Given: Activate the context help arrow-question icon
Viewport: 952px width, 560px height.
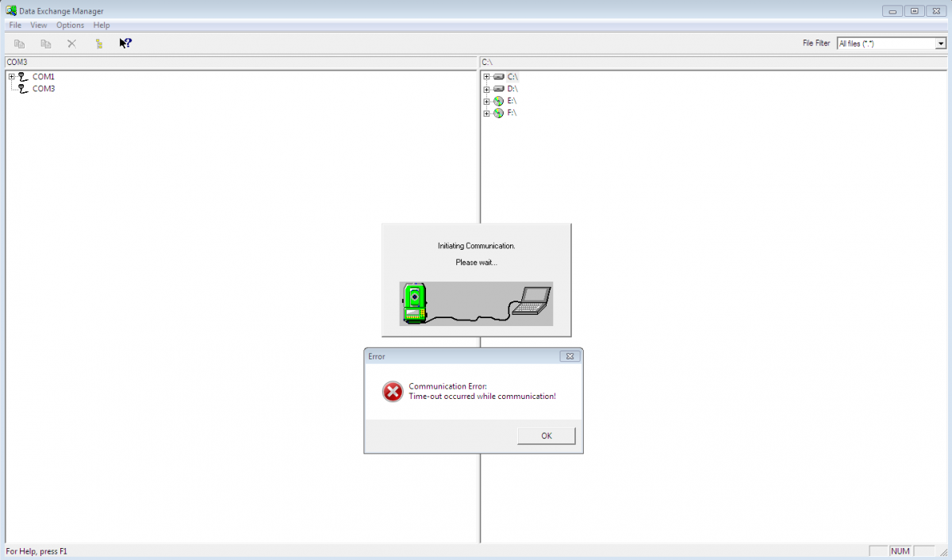Looking at the screenshot, I should coord(125,43).
